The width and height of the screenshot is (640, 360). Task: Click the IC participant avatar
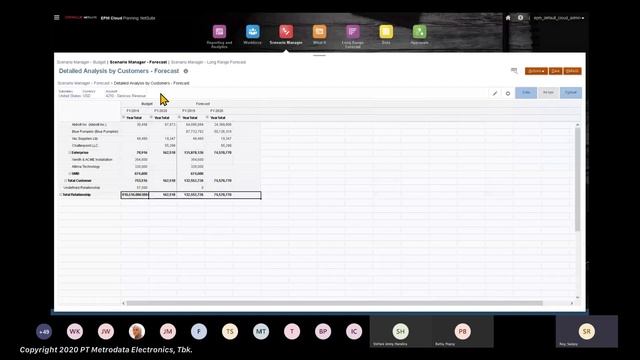tap(354, 331)
